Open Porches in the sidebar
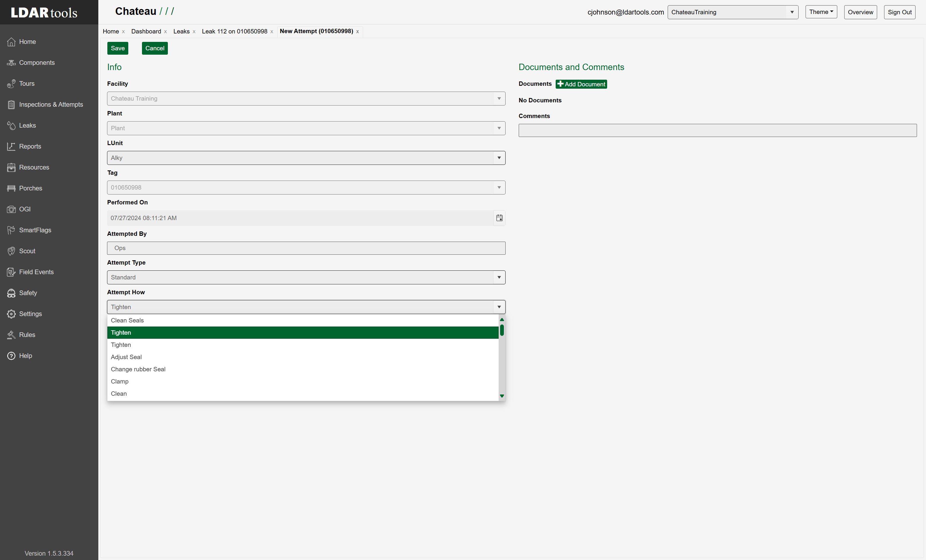The width and height of the screenshot is (926, 560). 24,188
